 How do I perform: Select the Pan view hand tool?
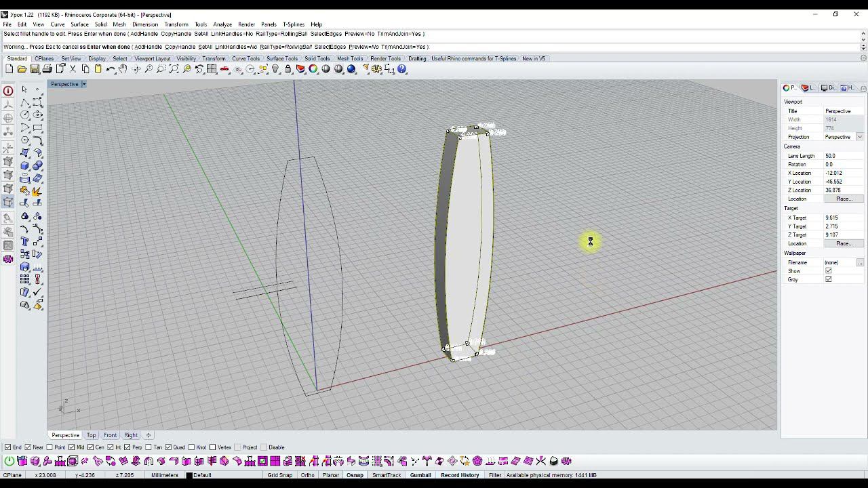[x=123, y=69]
